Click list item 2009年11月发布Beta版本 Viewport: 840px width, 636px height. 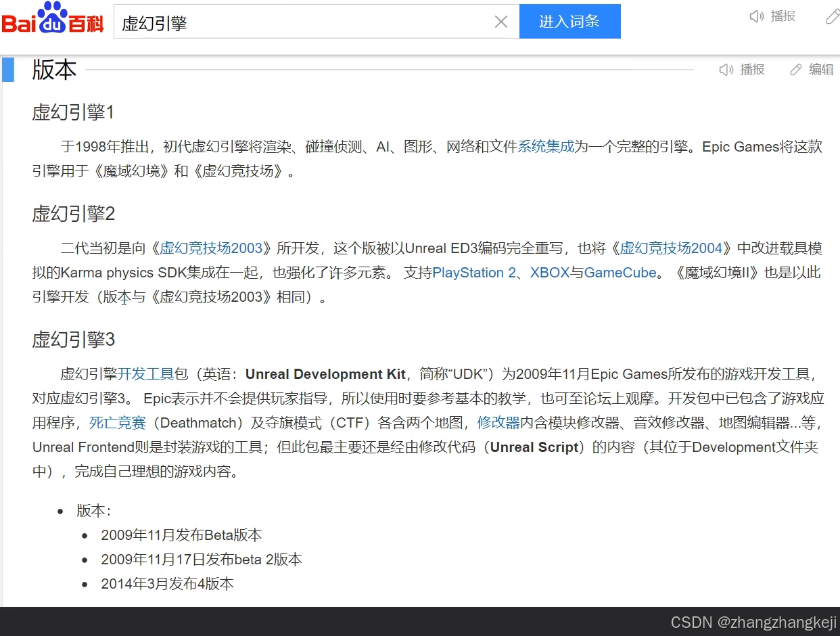coord(181,535)
